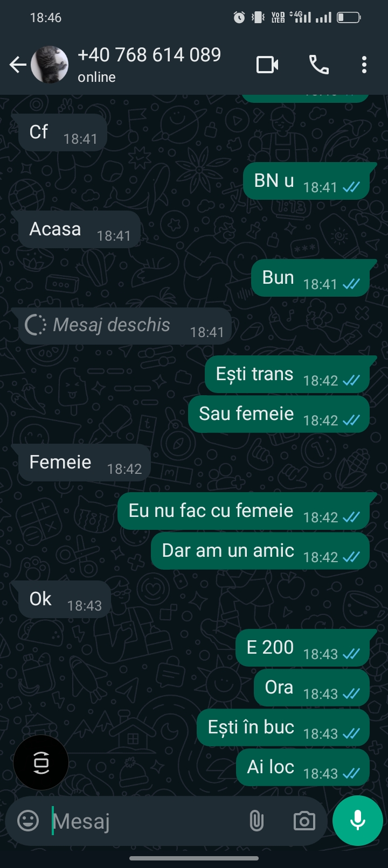This screenshot has width=388, height=868.
Task: Tap the floating scroll shortcut button
Action: point(40,762)
